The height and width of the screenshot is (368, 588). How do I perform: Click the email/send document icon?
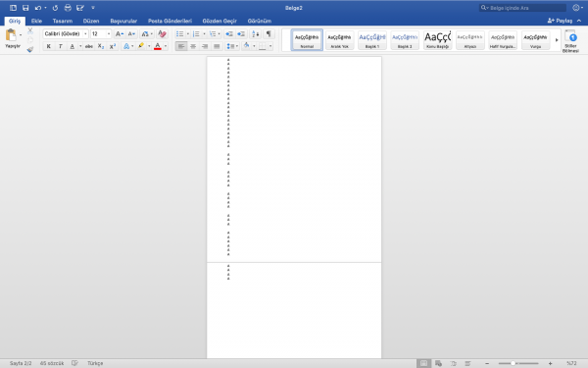[x=80, y=8]
